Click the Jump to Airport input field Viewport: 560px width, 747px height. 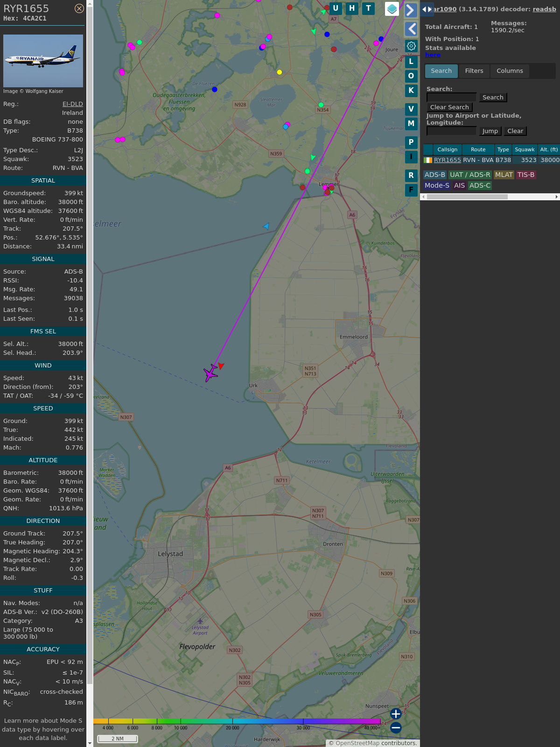(x=451, y=131)
